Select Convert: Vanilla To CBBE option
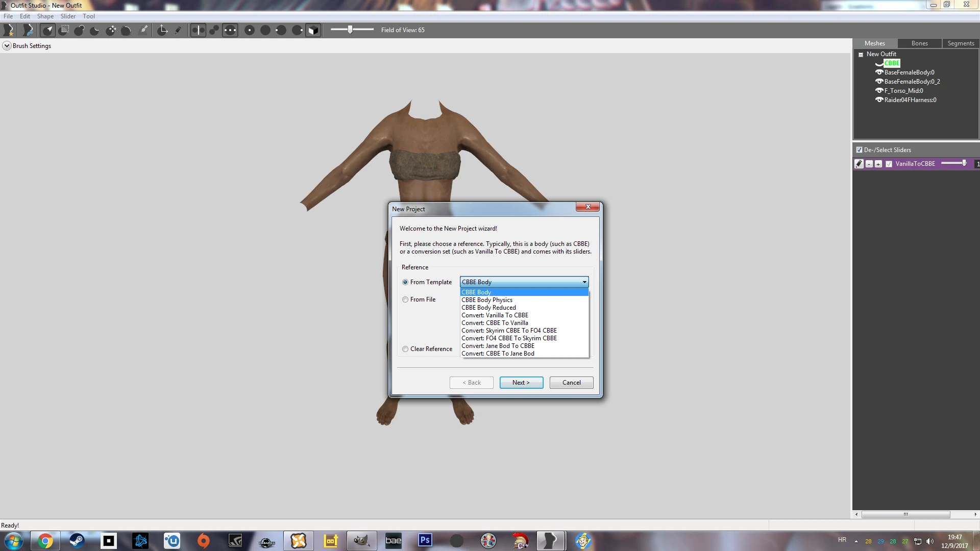Image resolution: width=980 pixels, height=551 pixels. tap(495, 315)
